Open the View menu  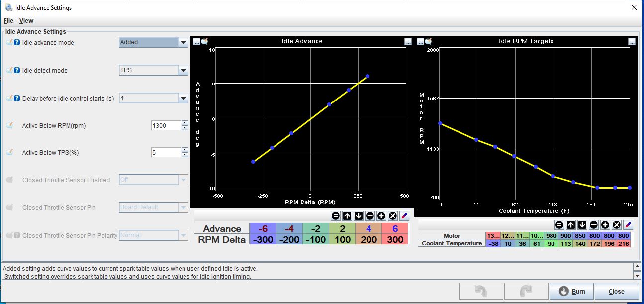[x=26, y=20]
